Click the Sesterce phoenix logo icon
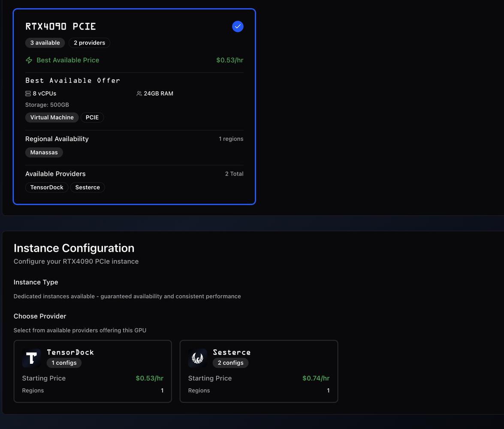 (x=198, y=358)
